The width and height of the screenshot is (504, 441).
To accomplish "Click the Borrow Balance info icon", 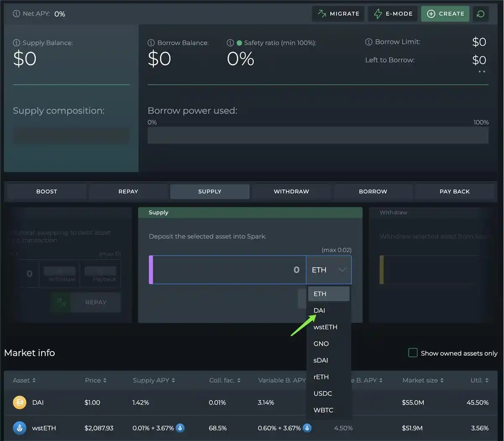I will click(x=151, y=43).
